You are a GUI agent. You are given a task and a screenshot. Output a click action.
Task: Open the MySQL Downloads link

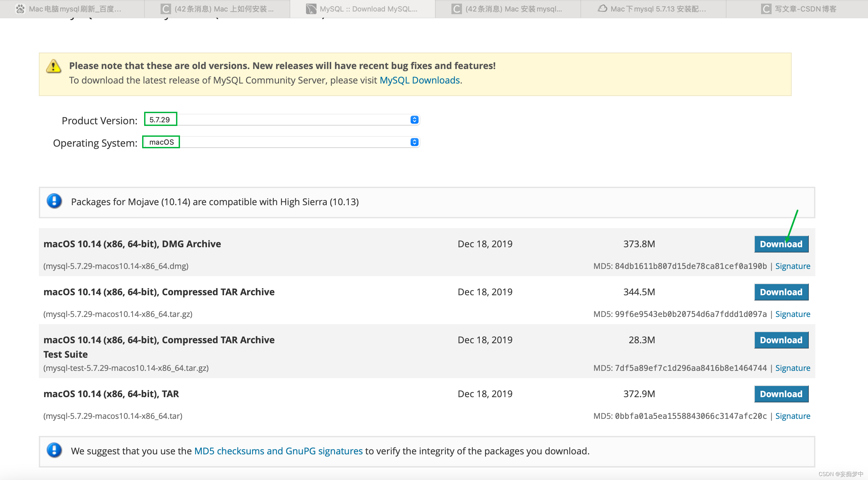pyautogui.click(x=420, y=80)
